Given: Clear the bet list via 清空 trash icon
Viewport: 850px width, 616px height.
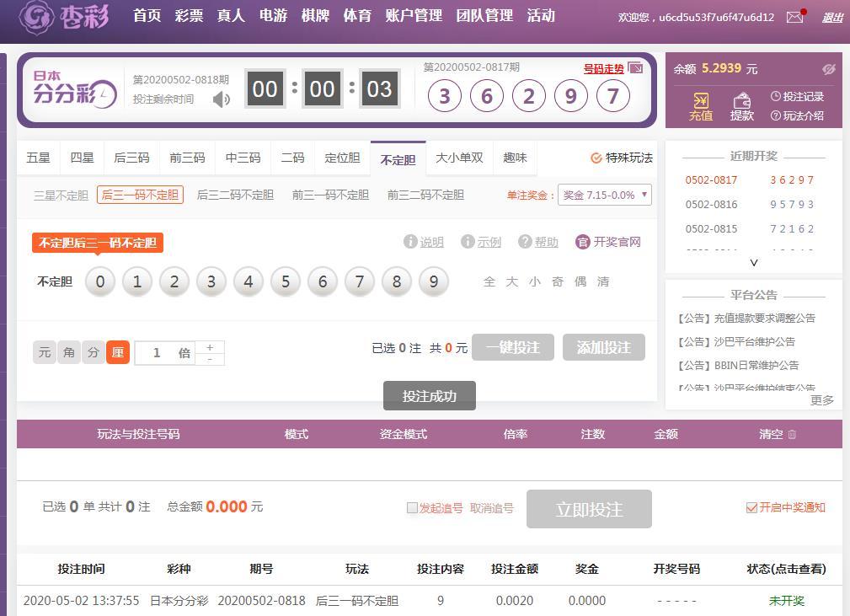Looking at the screenshot, I should click(x=792, y=434).
